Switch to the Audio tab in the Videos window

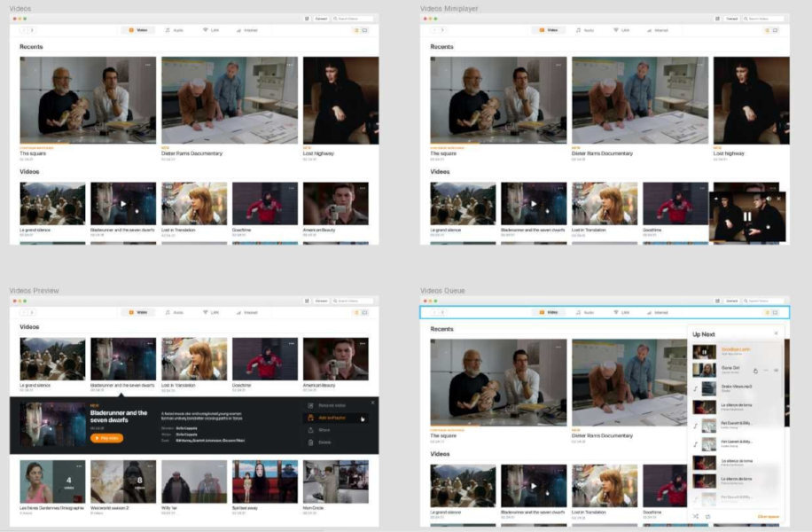[x=175, y=30]
